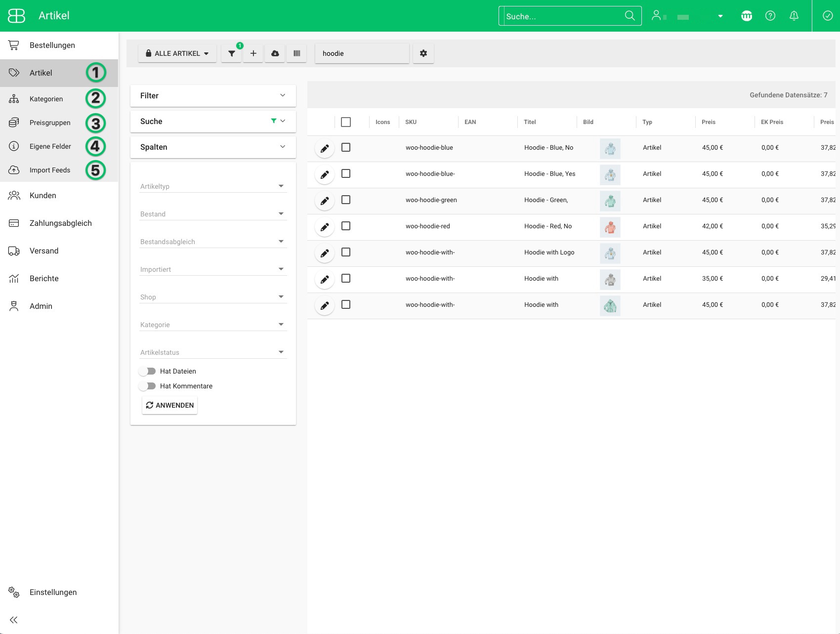Open the ALLE ARTIKEL dropdown
The image size is (840, 634).
177,53
